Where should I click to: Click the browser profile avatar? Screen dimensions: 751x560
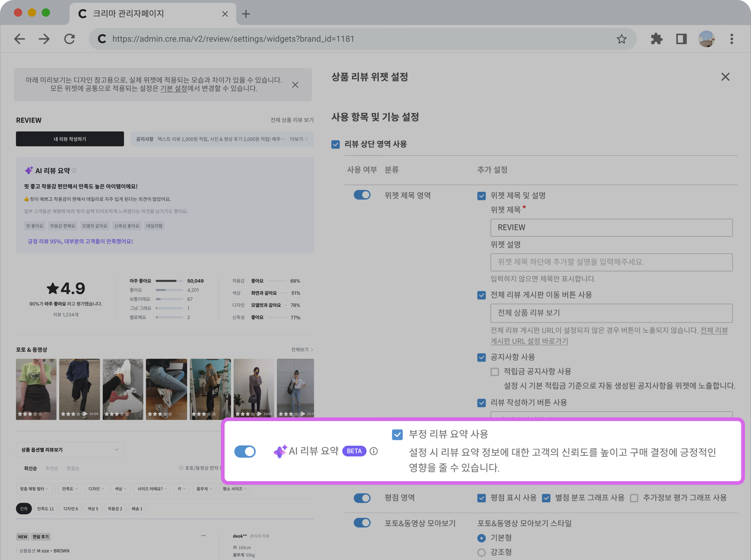(x=706, y=39)
